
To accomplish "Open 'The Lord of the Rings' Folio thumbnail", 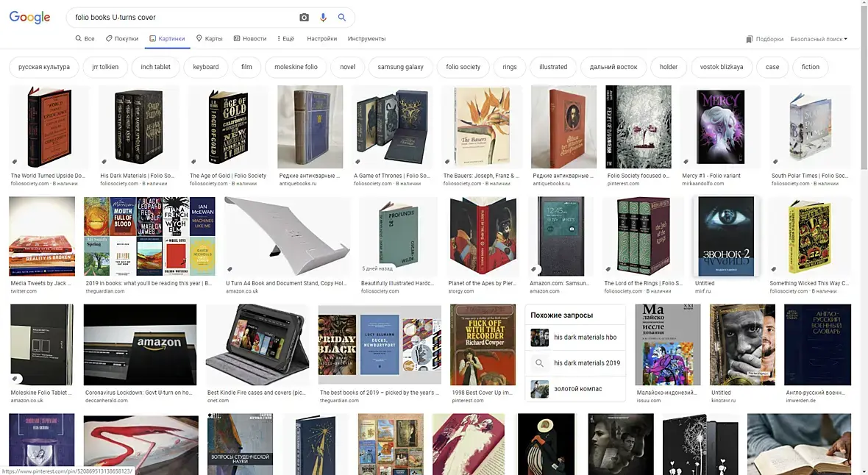I will pyautogui.click(x=643, y=236).
